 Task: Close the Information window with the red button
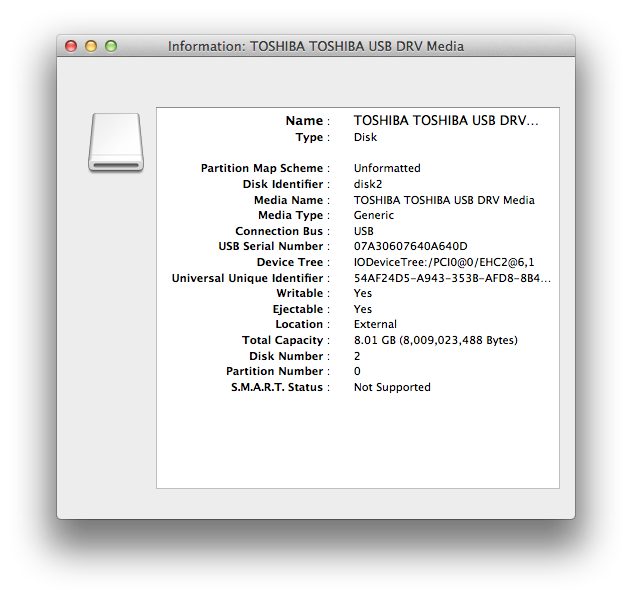[71, 46]
